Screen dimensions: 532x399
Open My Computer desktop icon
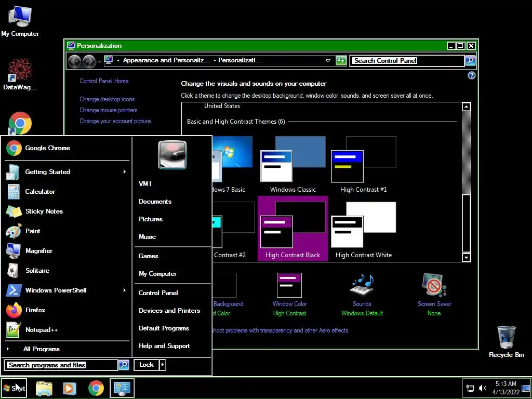click(20, 21)
